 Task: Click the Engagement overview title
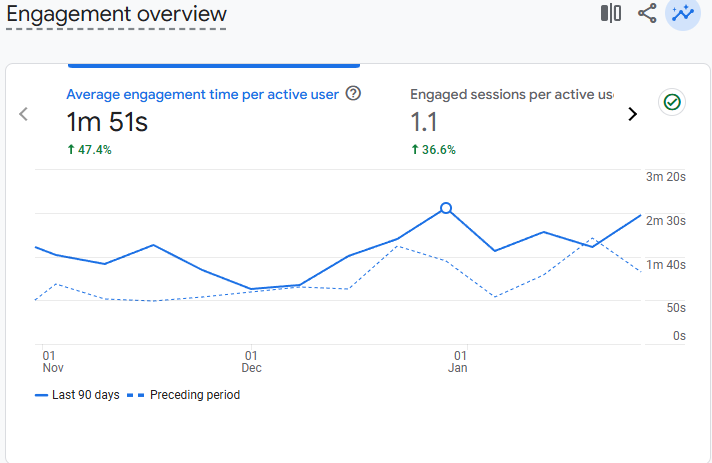[116, 14]
